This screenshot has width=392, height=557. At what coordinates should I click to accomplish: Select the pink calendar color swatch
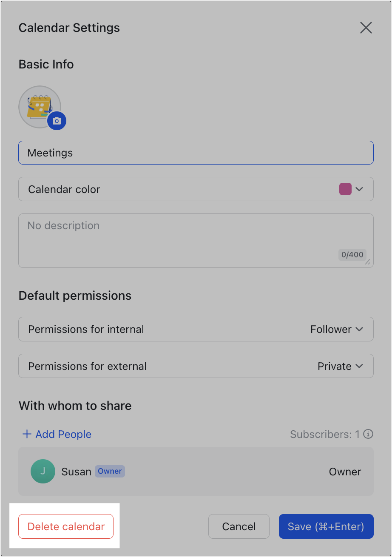[346, 189]
